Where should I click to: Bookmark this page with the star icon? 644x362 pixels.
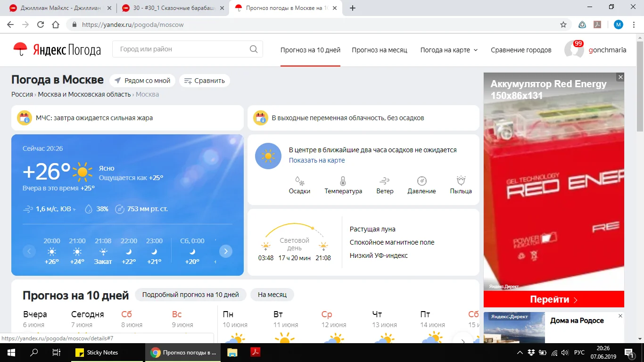click(563, 25)
